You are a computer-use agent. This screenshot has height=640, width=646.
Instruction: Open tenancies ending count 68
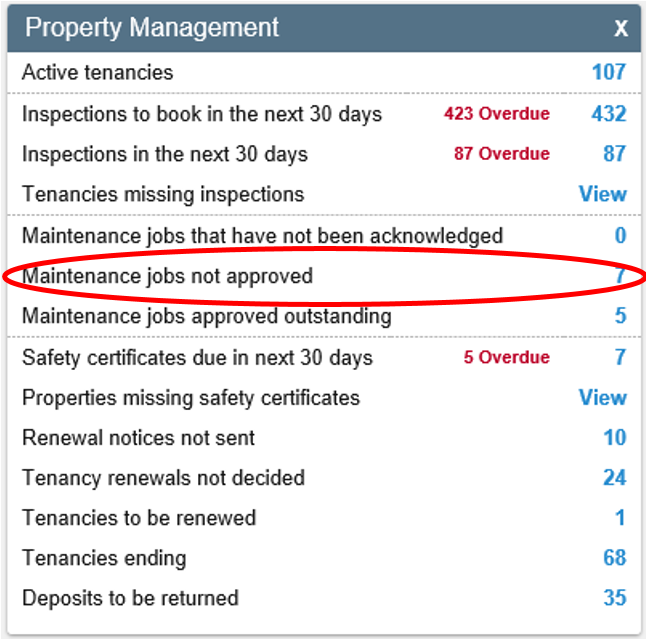pyautogui.click(x=615, y=558)
